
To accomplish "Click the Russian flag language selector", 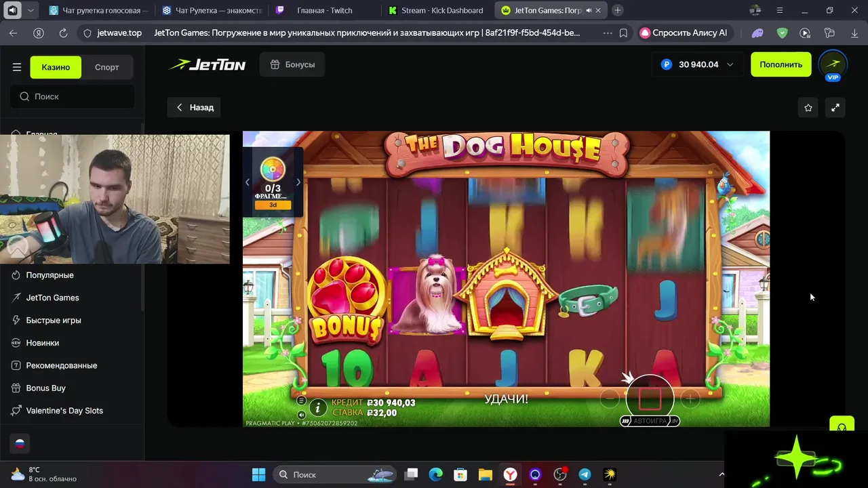I will point(20,444).
